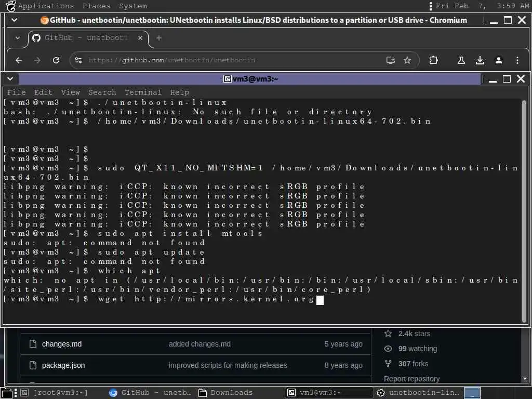View the 307 forks link
The image size is (532, 399).
click(413, 364)
